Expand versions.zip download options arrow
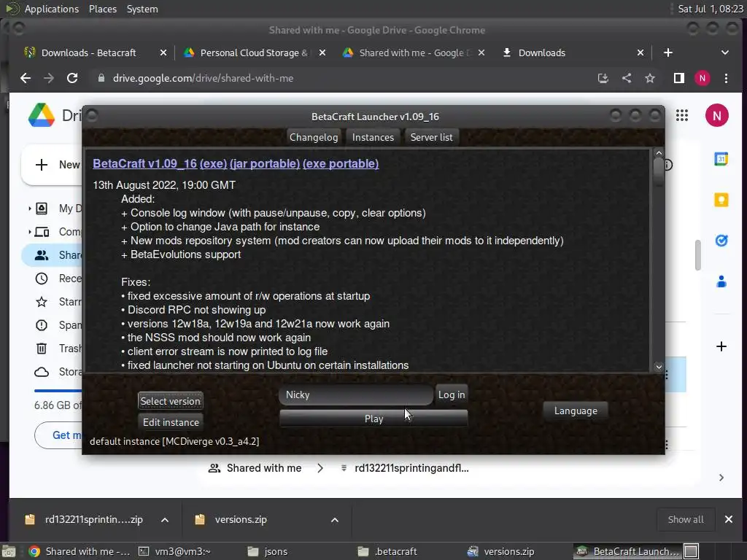The width and height of the screenshot is (747, 560). pos(335,519)
